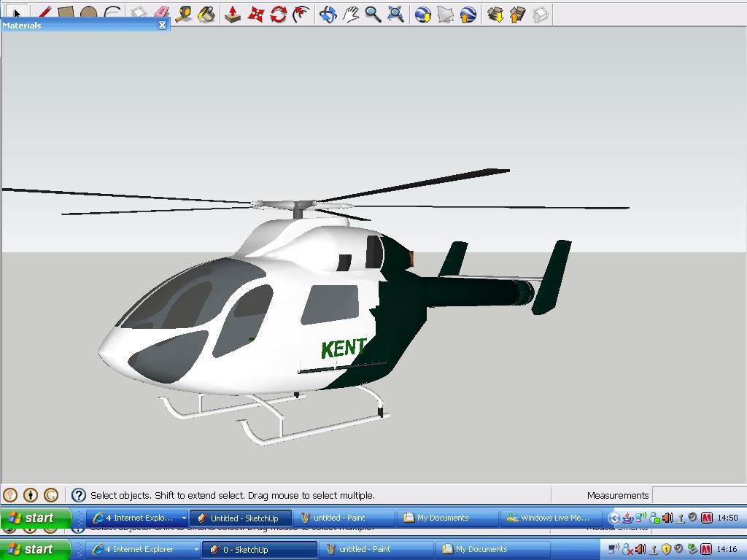Image resolution: width=747 pixels, height=560 pixels.
Task: Open the 4 Internet Explorer taskbar group
Action: [144, 549]
